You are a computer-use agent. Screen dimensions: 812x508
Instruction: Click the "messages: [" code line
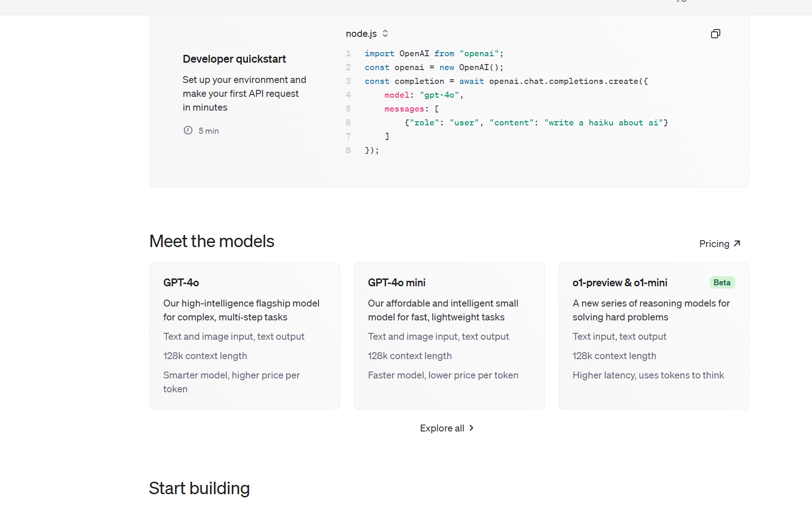tap(412, 109)
